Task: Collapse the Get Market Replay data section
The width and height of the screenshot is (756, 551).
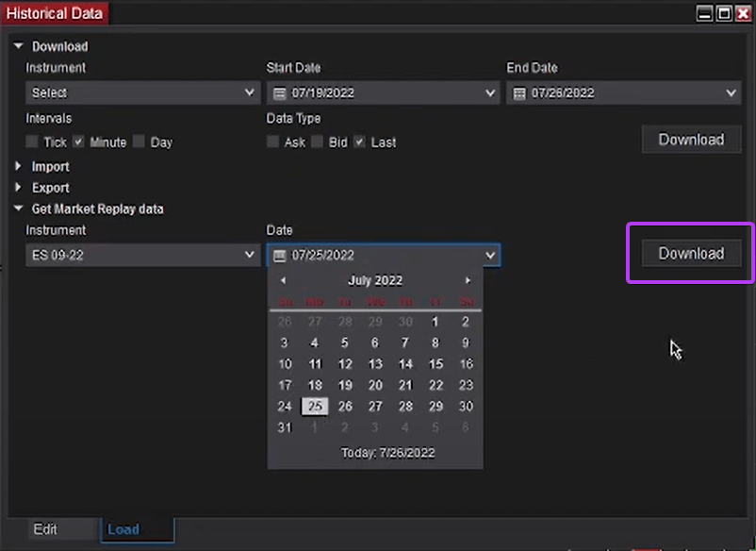Action: [x=18, y=209]
